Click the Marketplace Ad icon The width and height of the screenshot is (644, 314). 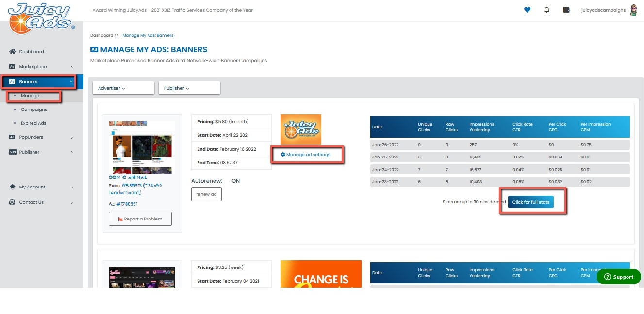(13, 66)
